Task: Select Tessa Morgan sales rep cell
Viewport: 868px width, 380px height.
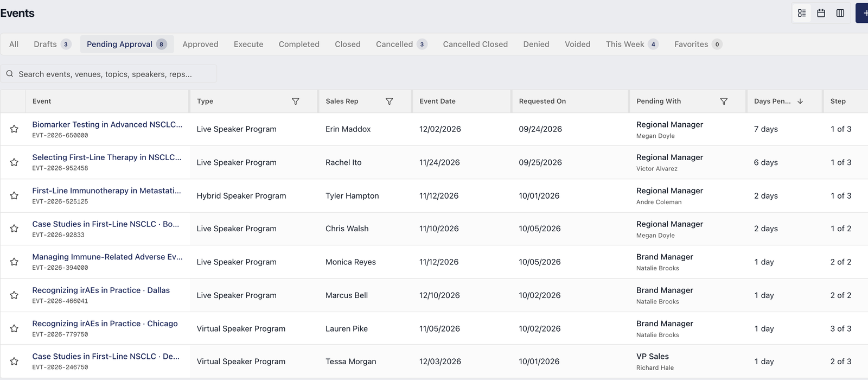Action: (x=351, y=362)
